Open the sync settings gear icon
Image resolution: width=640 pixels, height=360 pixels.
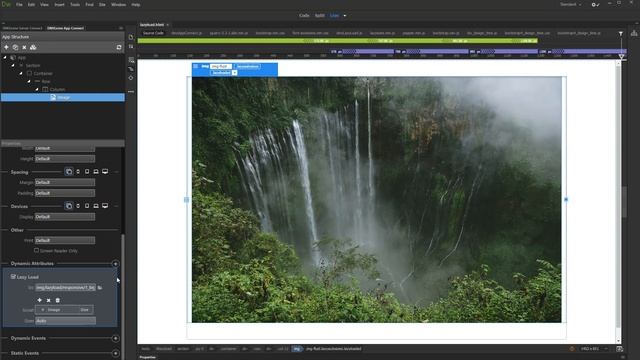(595, 4)
